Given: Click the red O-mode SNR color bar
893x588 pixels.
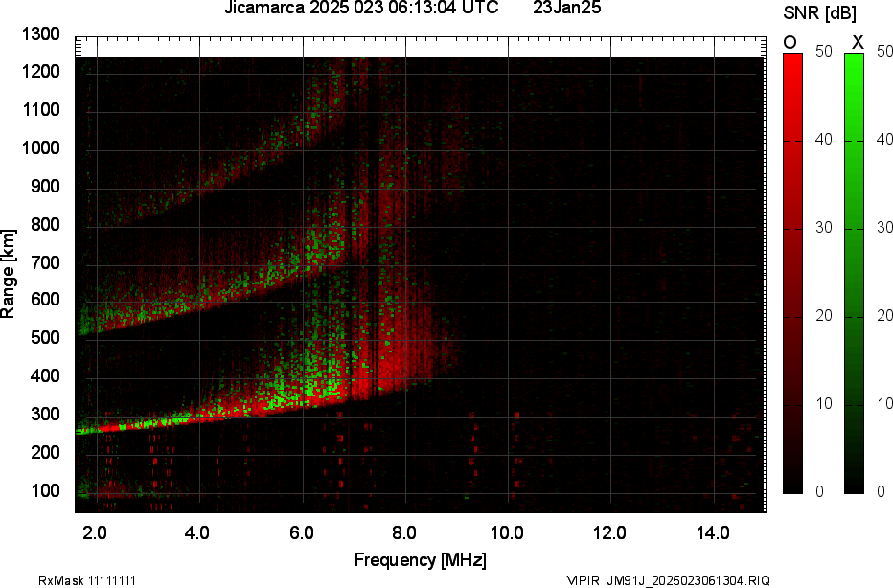Looking at the screenshot, I should [x=792, y=273].
